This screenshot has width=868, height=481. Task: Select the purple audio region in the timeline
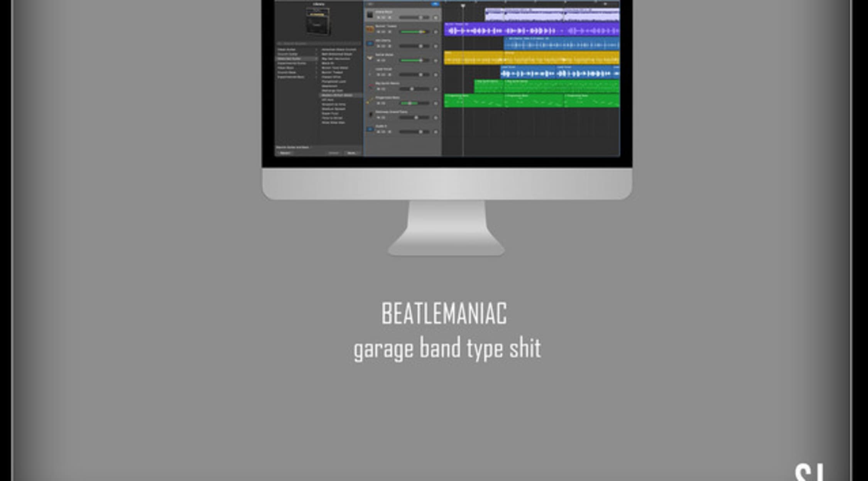pos(532,29)
